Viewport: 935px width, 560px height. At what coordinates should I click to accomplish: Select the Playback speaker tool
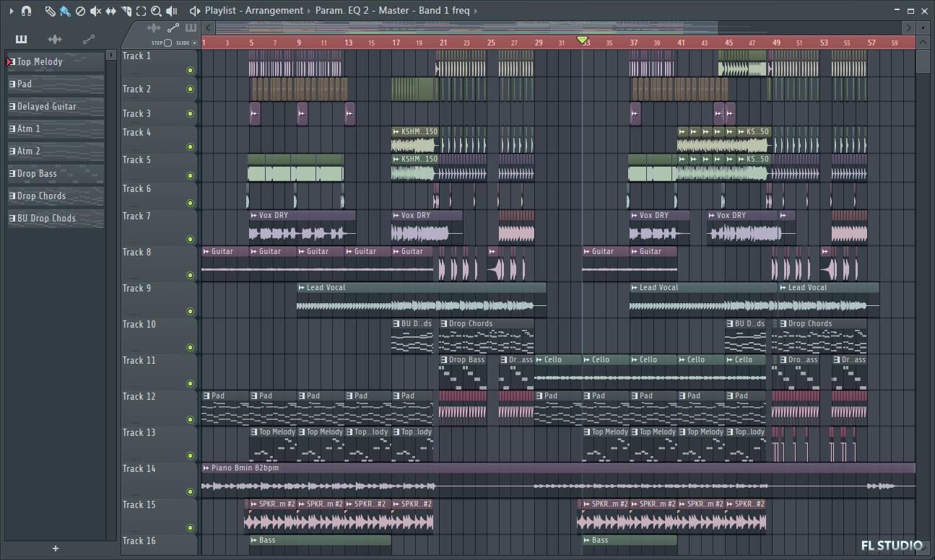click(172, 11)
